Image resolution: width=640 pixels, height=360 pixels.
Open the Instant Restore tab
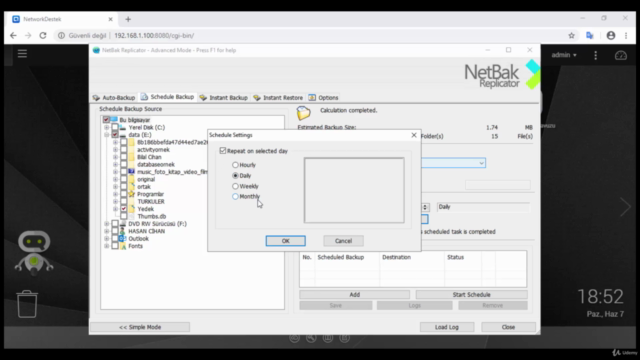click(278, 98)
